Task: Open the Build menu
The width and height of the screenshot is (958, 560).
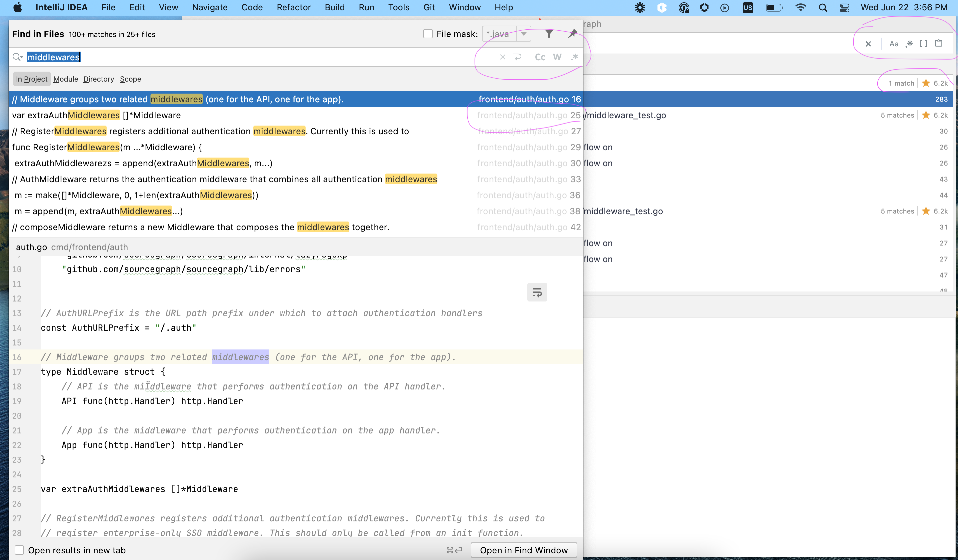Action: point(335,8)
